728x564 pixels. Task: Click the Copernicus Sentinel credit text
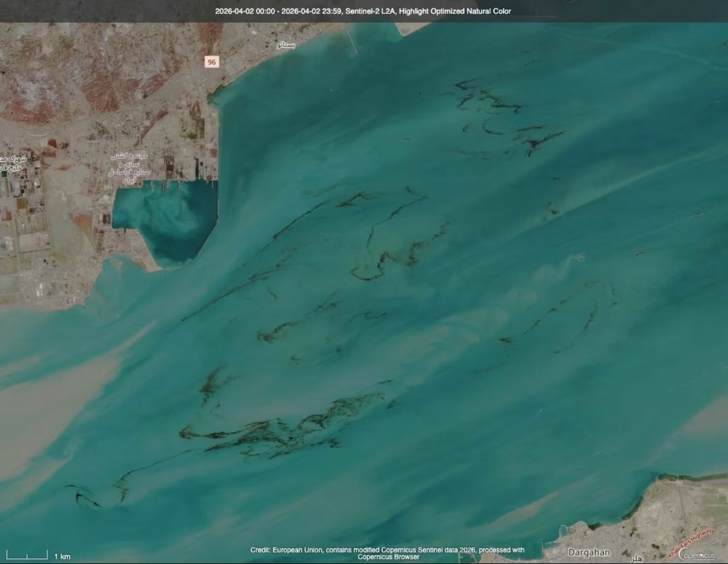pyautogui.click(x=388, y=553)
